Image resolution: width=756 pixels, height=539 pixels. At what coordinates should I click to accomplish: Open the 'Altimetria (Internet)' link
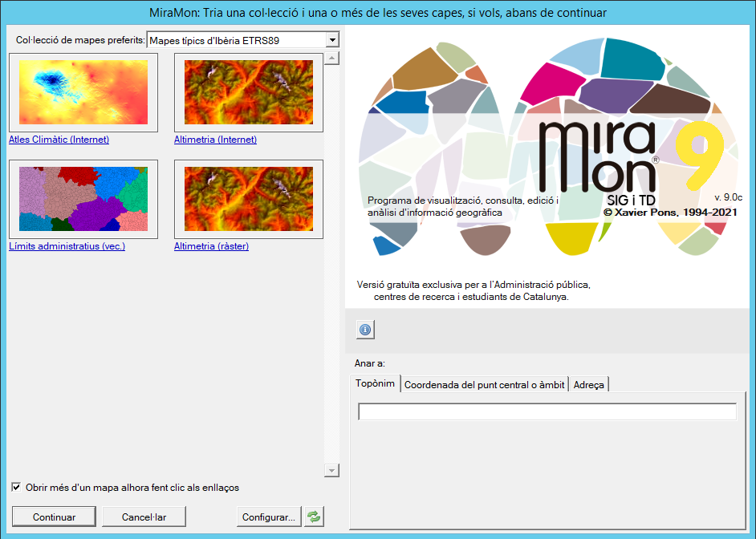[x=216, y=140]
